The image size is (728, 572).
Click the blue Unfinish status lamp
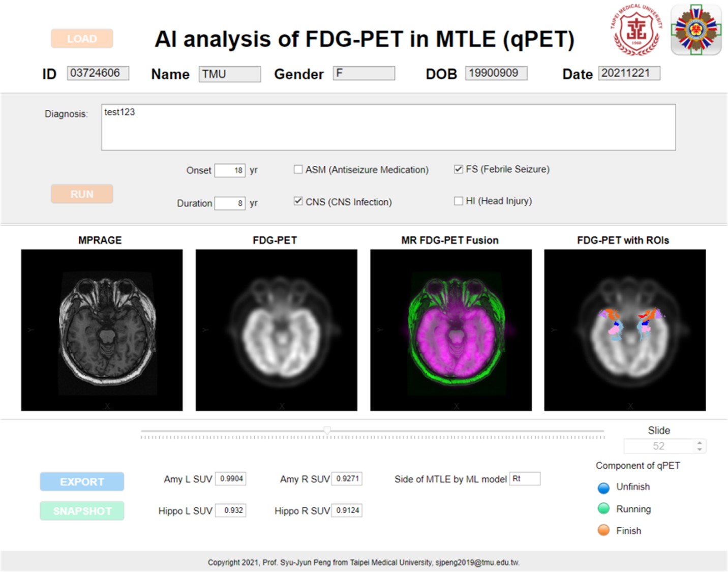[x=603, y=488]
